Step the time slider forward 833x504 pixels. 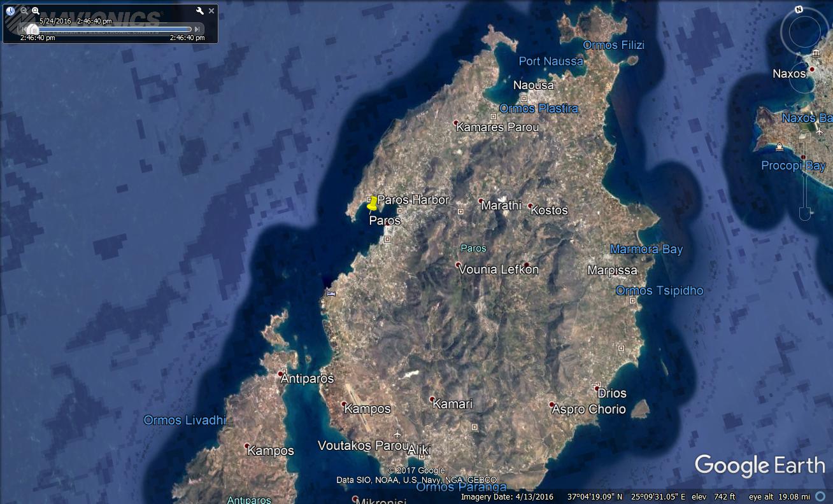pyautogui.click(x=197, y=29)
